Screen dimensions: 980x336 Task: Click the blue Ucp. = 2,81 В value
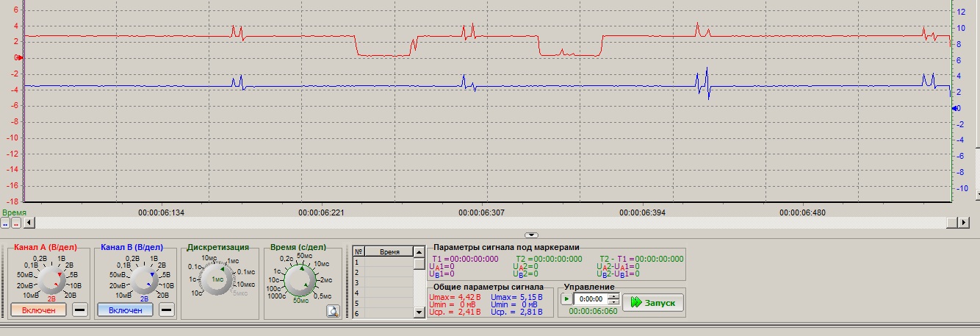(x=516, y=312)
